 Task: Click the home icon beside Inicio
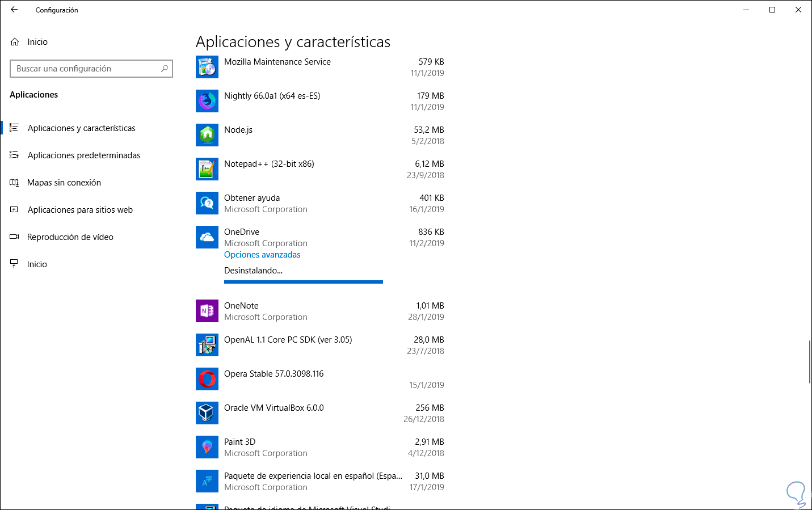(x=15, y=42)
